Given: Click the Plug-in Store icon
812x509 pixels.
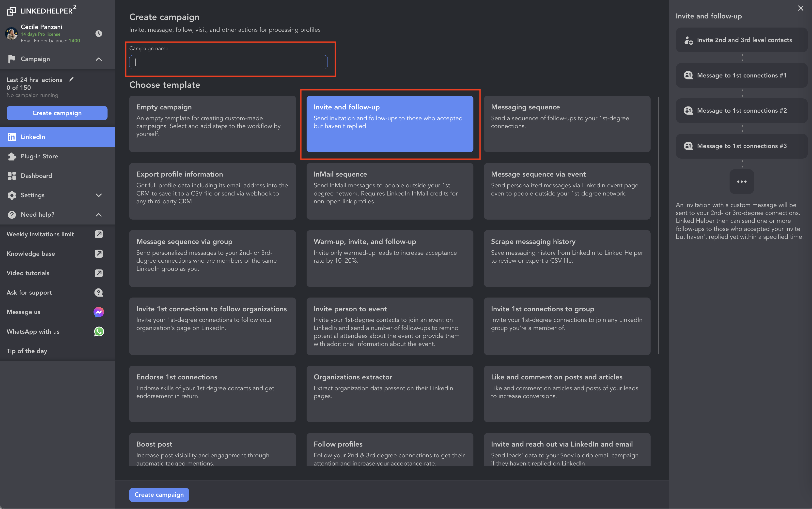Looking at the screenshot, I should point(12,156).
